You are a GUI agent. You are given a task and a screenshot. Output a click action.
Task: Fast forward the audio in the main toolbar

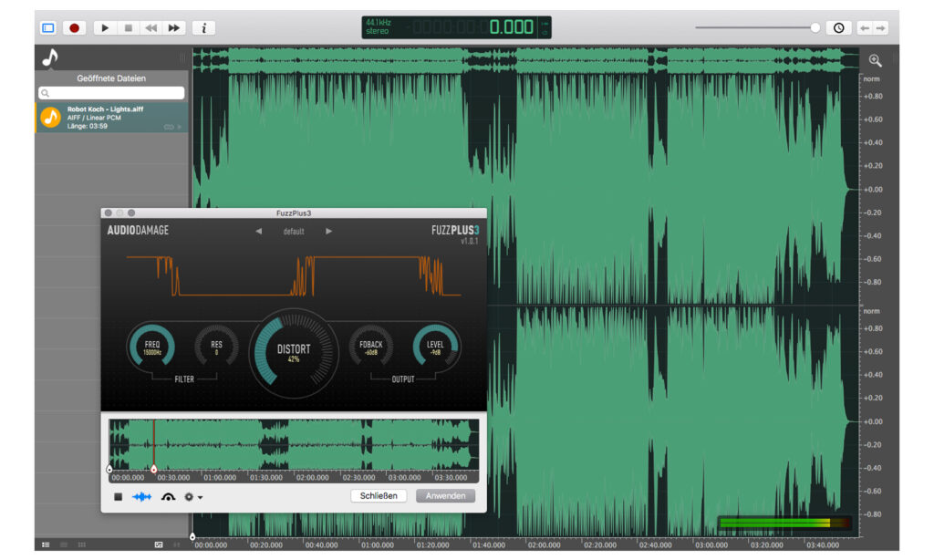click(x=174, y=28)
